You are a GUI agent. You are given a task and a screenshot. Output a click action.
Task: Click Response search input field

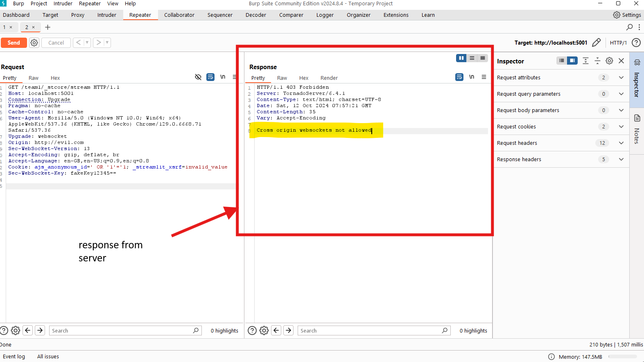[x=374, y=331]
